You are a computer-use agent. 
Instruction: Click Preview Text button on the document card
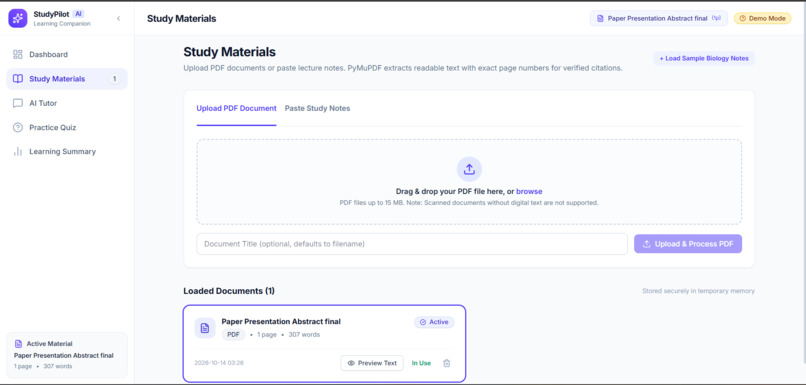pos(372,363)
